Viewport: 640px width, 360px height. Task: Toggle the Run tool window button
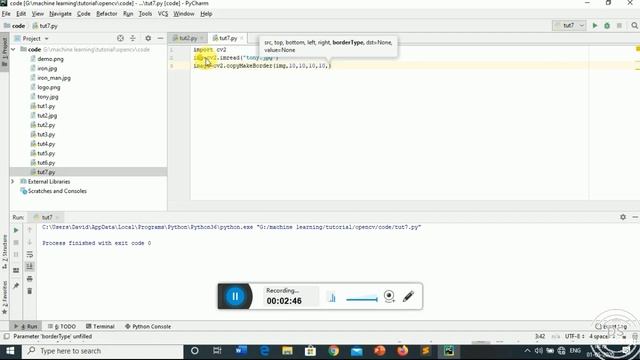point(25,326)
